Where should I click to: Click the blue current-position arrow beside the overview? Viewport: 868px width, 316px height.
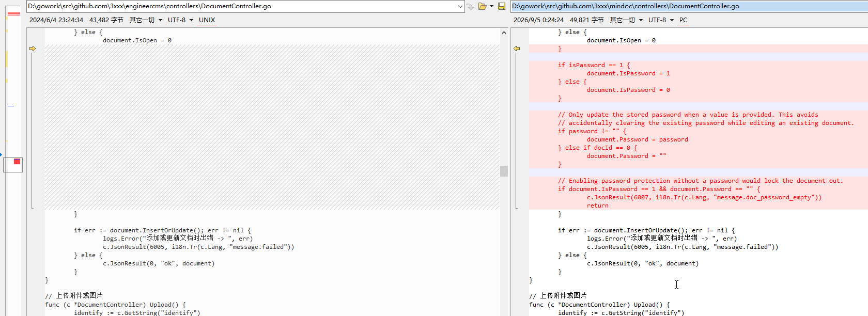pos(1,154)
